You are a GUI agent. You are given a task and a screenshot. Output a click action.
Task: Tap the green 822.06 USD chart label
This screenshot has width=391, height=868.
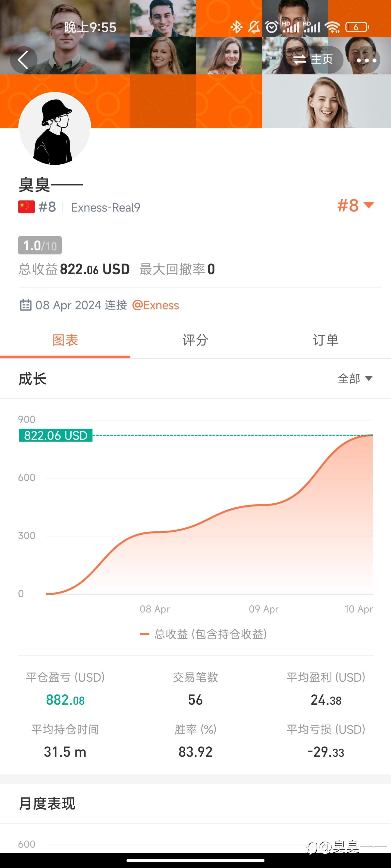56,435
